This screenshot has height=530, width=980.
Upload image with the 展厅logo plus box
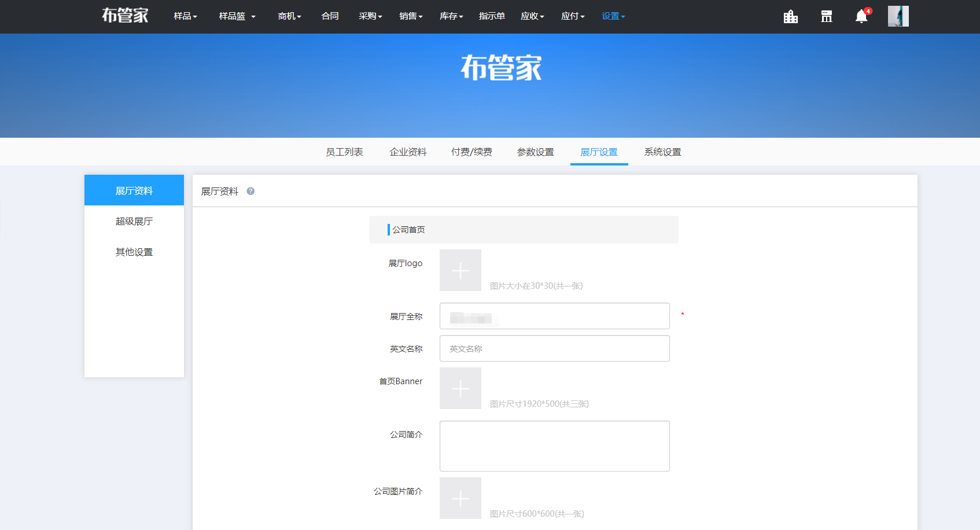[x=460, y=270]
